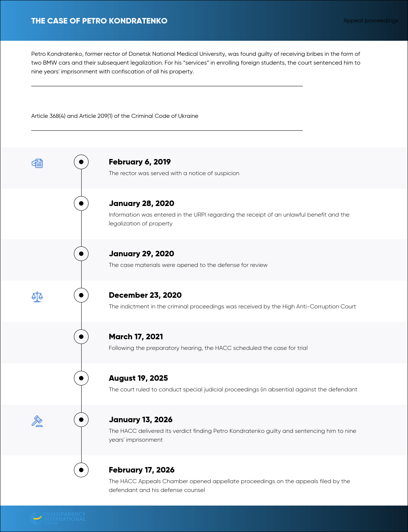Click the Article 368(4) Criminal Code text
The height and width of the screenshot is (532, 408).
(x=115, y=116)
